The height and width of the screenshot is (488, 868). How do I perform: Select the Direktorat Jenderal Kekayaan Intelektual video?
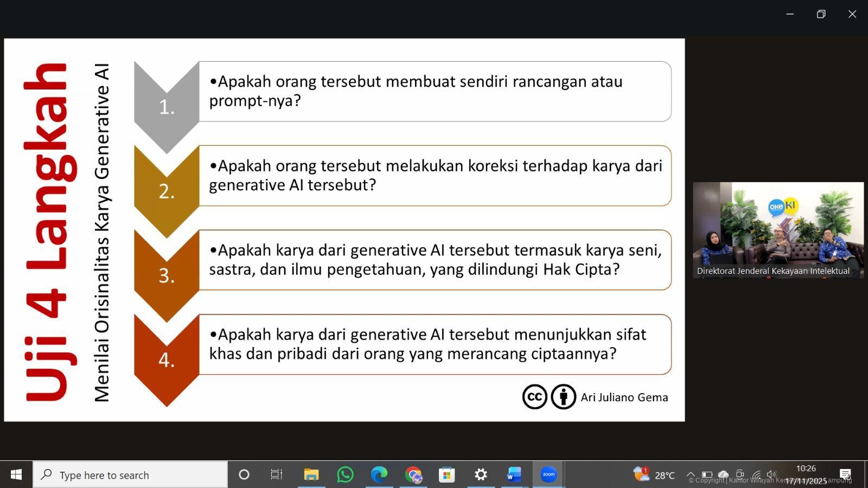778,230
